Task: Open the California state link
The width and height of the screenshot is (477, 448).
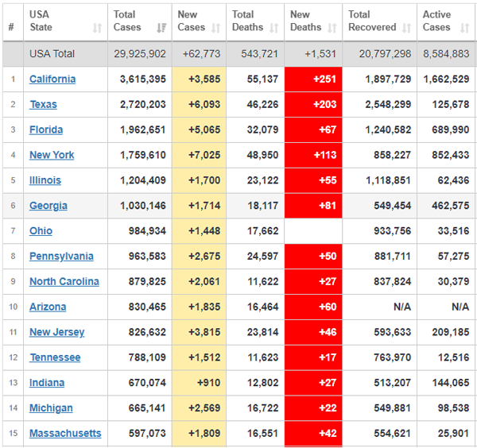Action: coord(52,79)
